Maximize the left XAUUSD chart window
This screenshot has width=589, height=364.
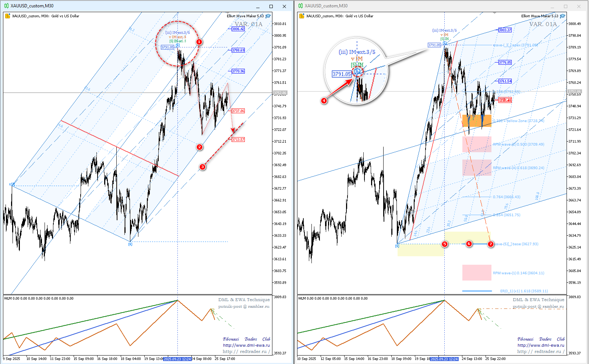coord(271,6)
